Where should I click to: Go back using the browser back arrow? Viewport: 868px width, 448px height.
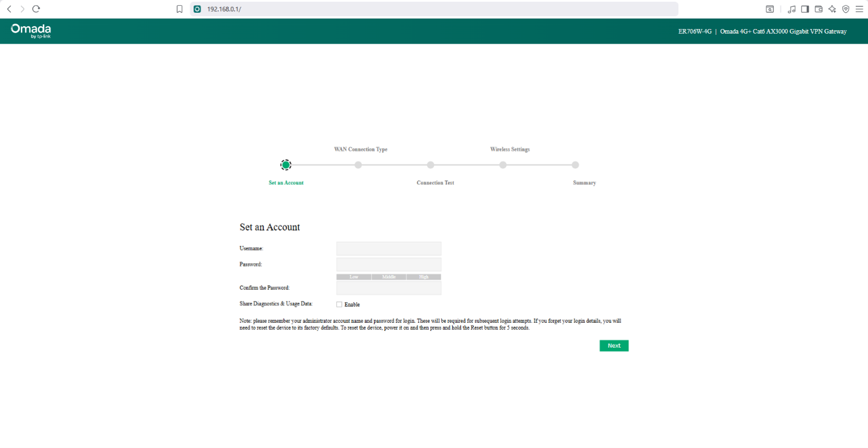click(9, 9)
